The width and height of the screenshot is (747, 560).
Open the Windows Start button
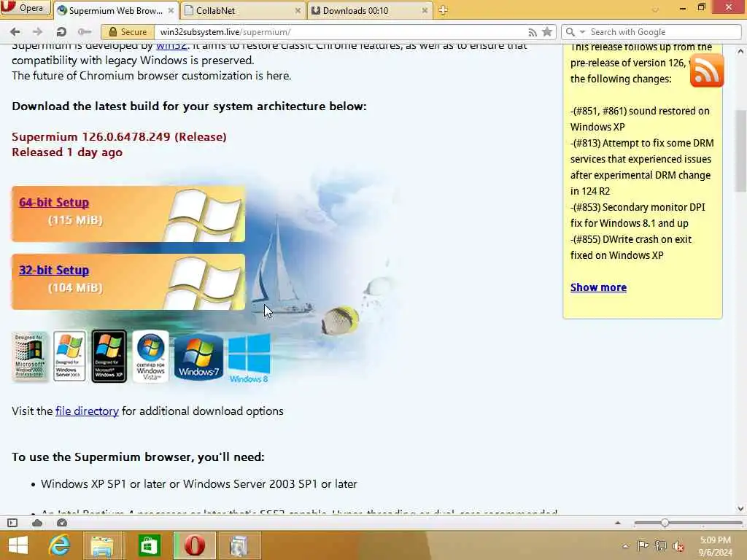[x=18, y=545]
